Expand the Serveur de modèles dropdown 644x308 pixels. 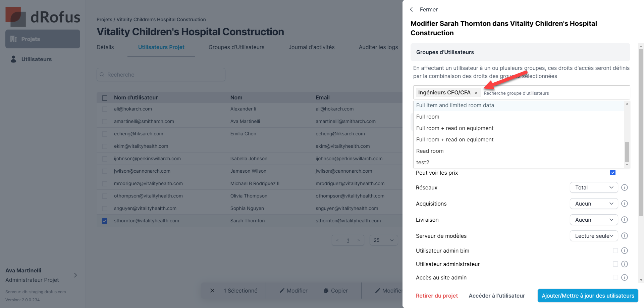click(594, 236)
